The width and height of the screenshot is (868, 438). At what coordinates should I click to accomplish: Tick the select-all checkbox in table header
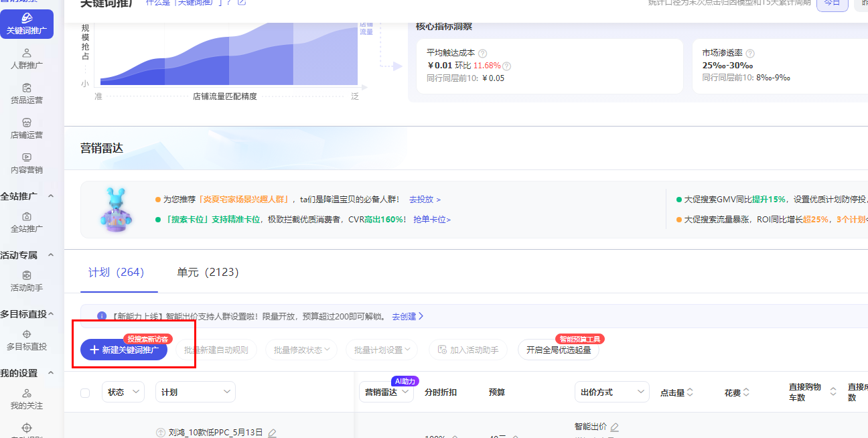coord(85,392)
